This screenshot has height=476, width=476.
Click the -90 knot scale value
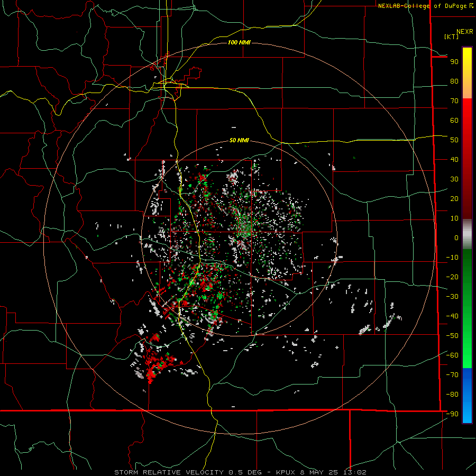[x=452, y=414]
